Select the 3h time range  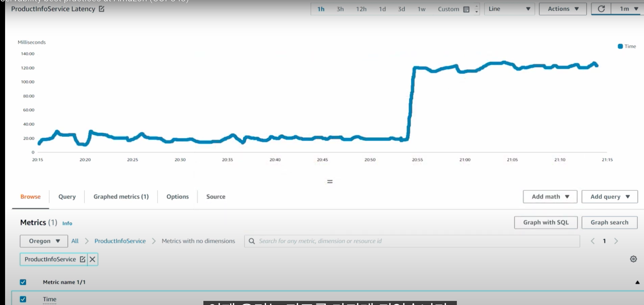coord(340,9)
